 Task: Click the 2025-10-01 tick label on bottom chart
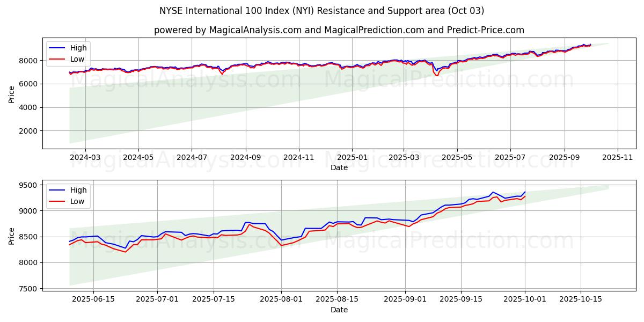(x=525, y=299)
